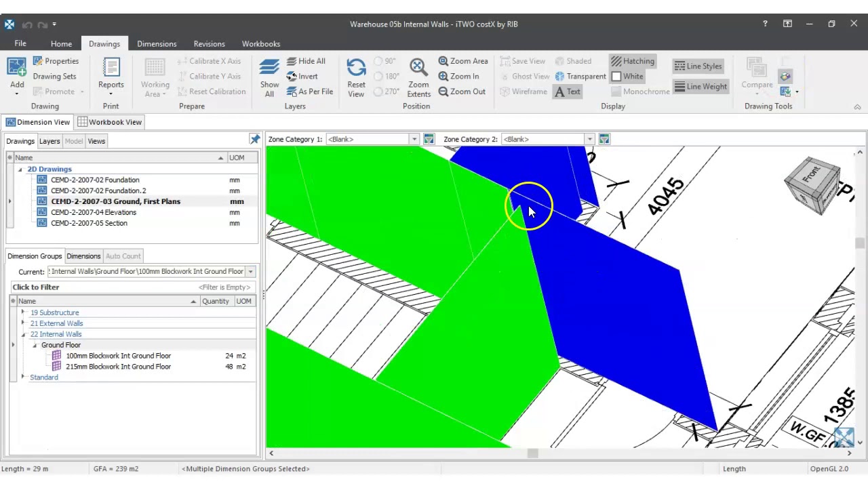Toggle Transparent display mode
Screen dimensions: 868x488
580,77
